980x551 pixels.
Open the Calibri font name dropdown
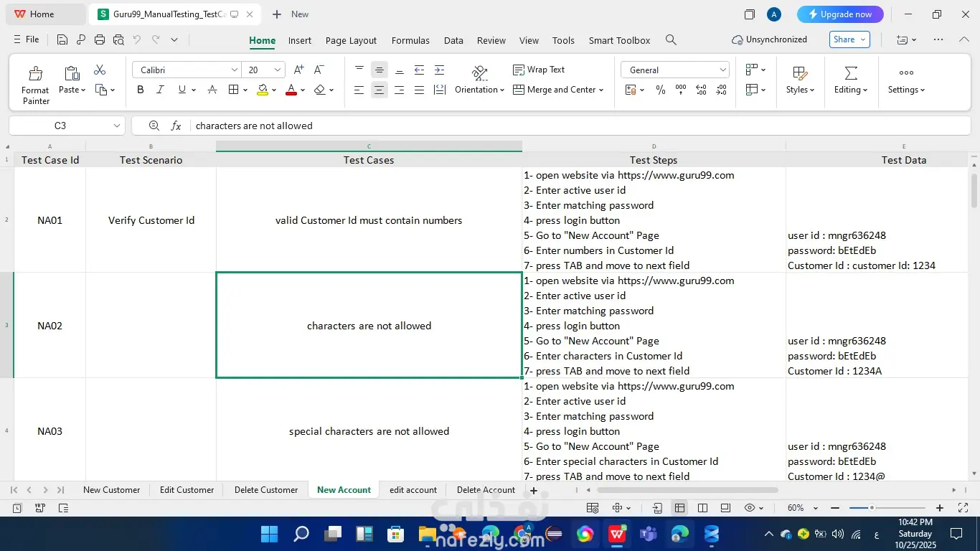point(235,70)
